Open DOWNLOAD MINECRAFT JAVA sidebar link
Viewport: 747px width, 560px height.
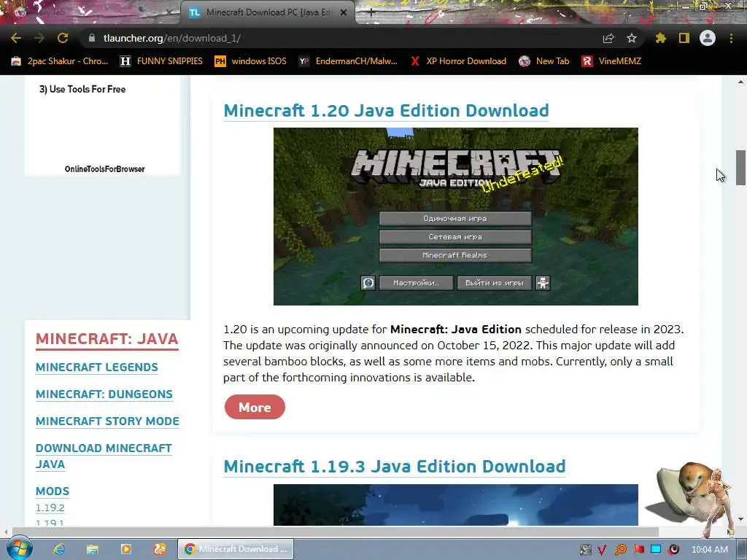pos(104,456)
